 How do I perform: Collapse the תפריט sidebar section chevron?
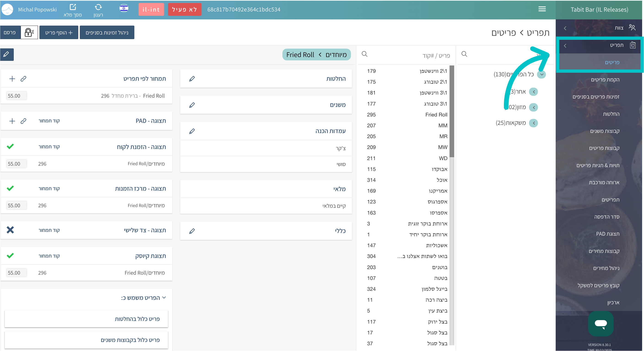tap(565, 46)
